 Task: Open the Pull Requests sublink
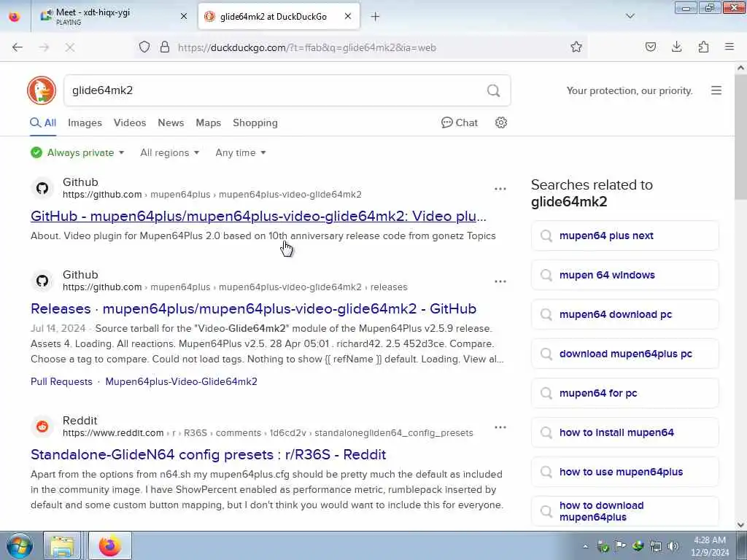pos(61,381)
